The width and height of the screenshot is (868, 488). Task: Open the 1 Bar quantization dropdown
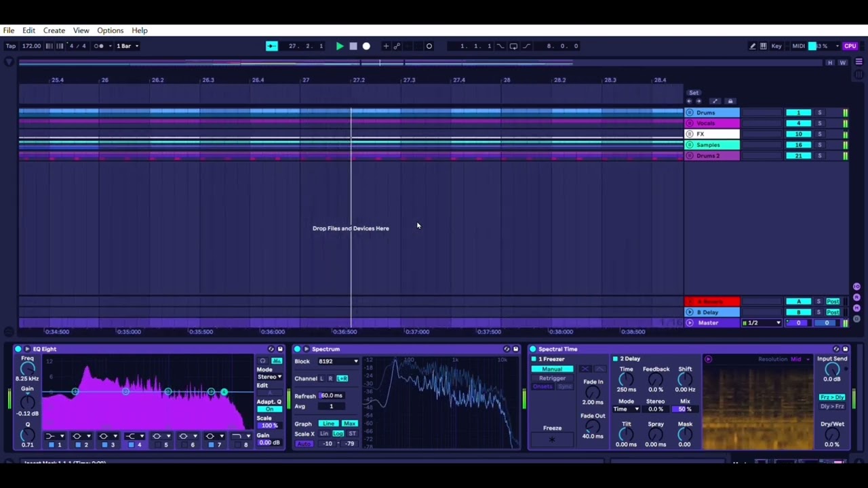127,46
